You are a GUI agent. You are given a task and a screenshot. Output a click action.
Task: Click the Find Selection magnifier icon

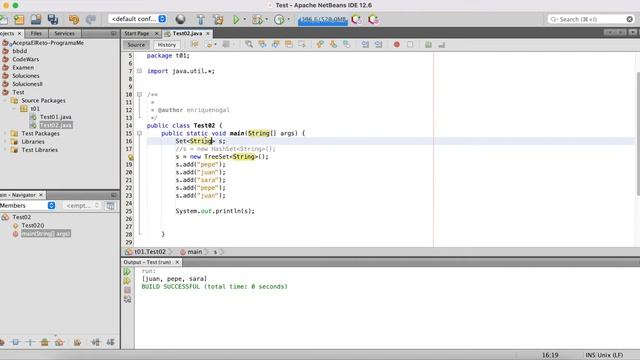pos(249,44)
